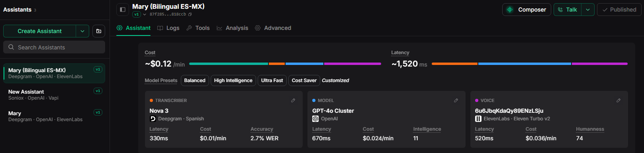Click the Nova 3 transcriber name
This screenshot has height=153, width=644.
point(159,111)
